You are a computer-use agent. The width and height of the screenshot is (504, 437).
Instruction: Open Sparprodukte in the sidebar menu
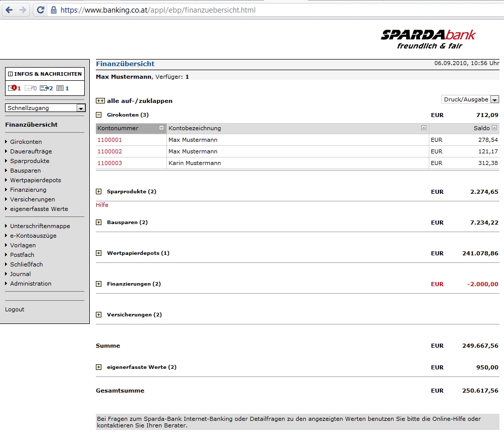tap(30, 161)
